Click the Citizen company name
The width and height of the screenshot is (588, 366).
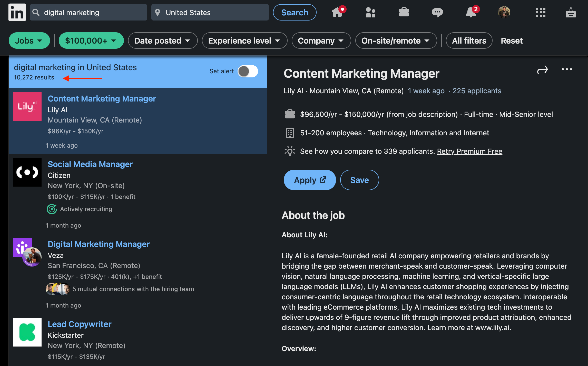point(59,175)
